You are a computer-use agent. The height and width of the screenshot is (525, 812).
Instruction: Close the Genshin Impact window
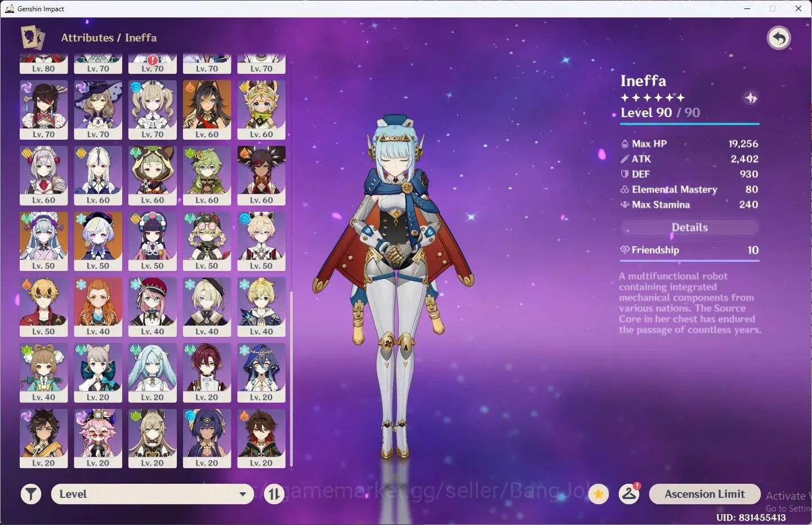point(798,8)
